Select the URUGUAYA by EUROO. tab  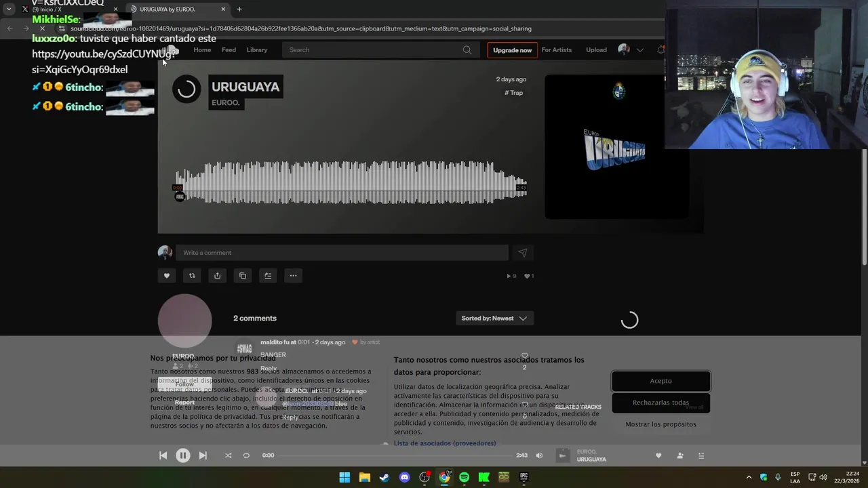click(178, 9)
